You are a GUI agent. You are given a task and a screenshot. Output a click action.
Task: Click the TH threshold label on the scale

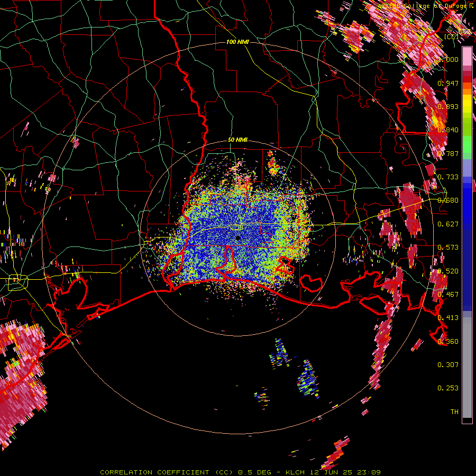pyautogui.click(x=454, y=412)
